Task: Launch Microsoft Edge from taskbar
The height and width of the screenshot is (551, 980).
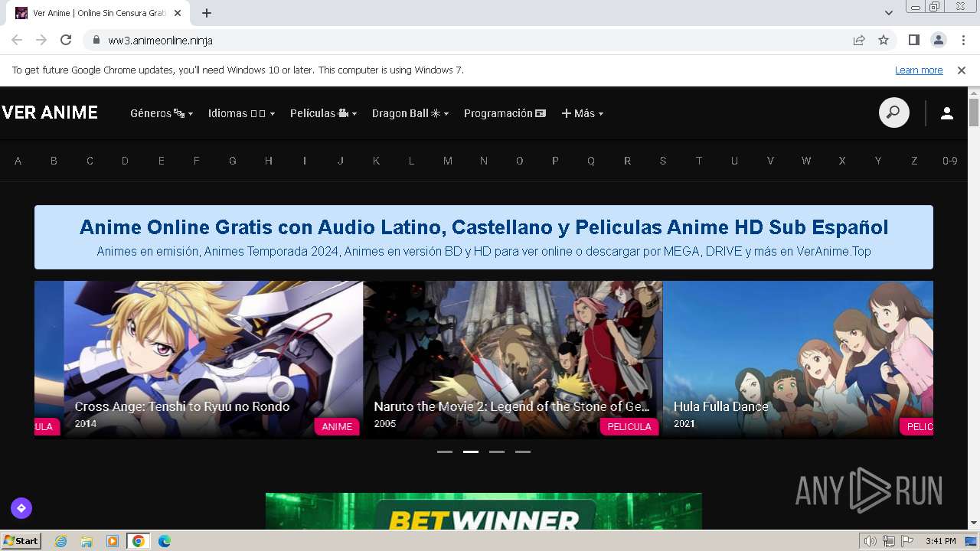Action: click(165, 541)
